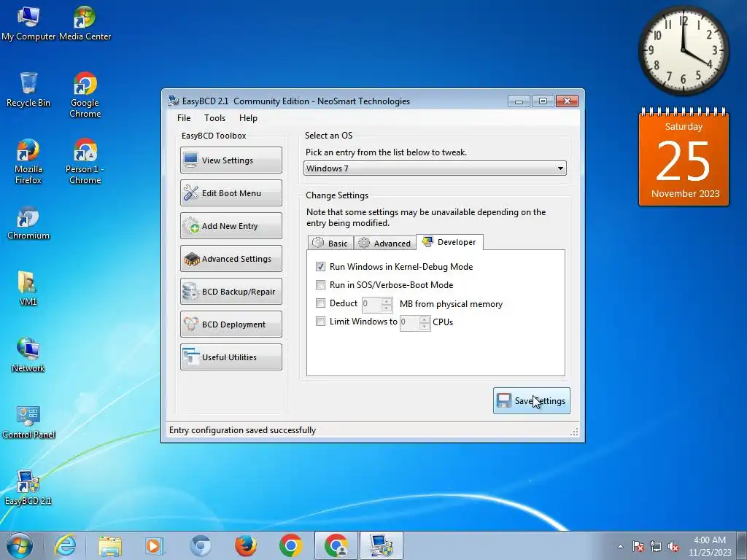Enable Run in SOS/Verbose-Boot Mode
The width and height of the screenshot is (747, 560).
(321, 285)
